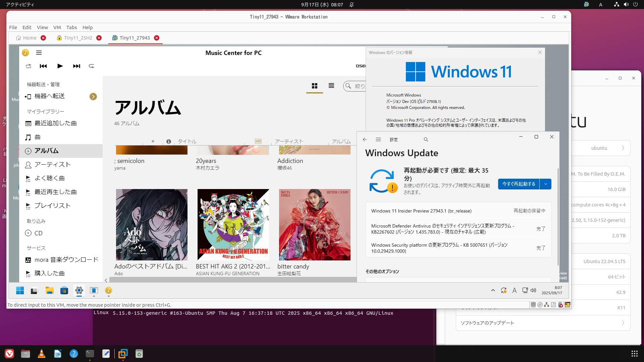Select アーティスト in the library sidebar
The image size is (644, 362).
point(52,165)
